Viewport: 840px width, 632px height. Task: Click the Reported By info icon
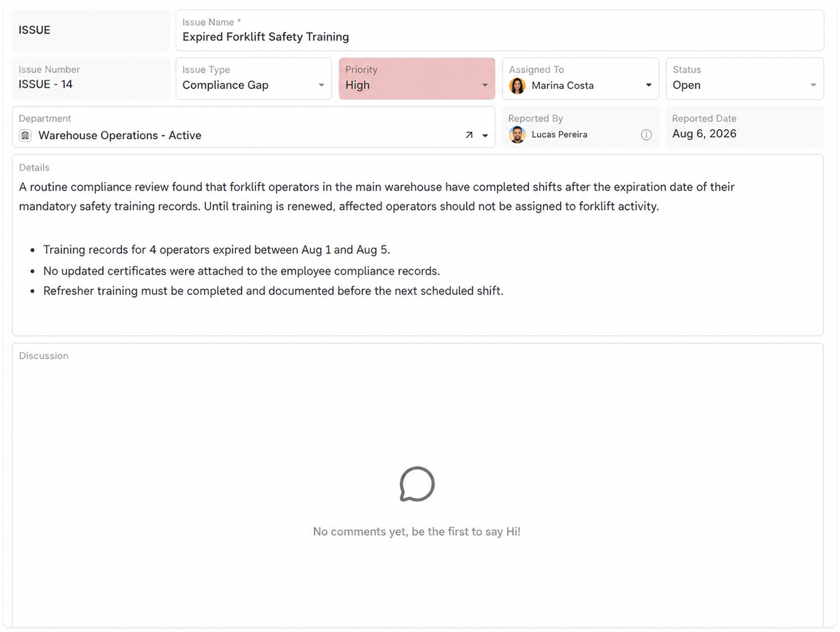point(646,135)
